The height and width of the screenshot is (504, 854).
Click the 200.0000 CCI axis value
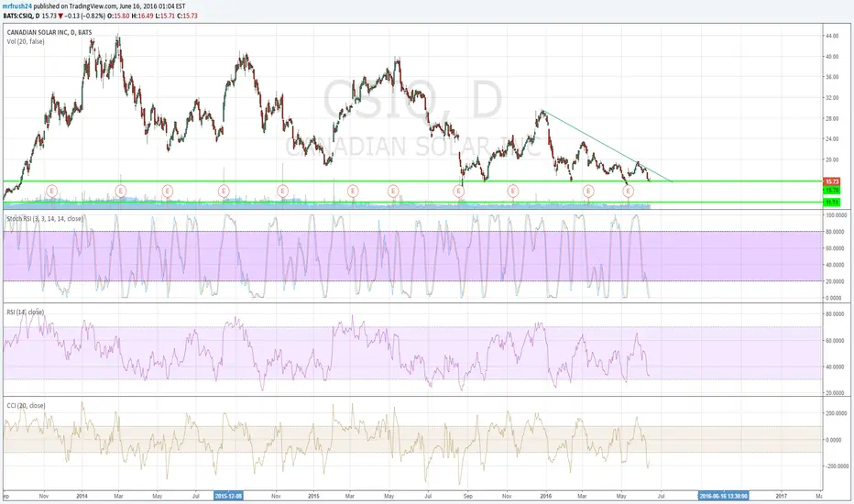tap(836, 413)
